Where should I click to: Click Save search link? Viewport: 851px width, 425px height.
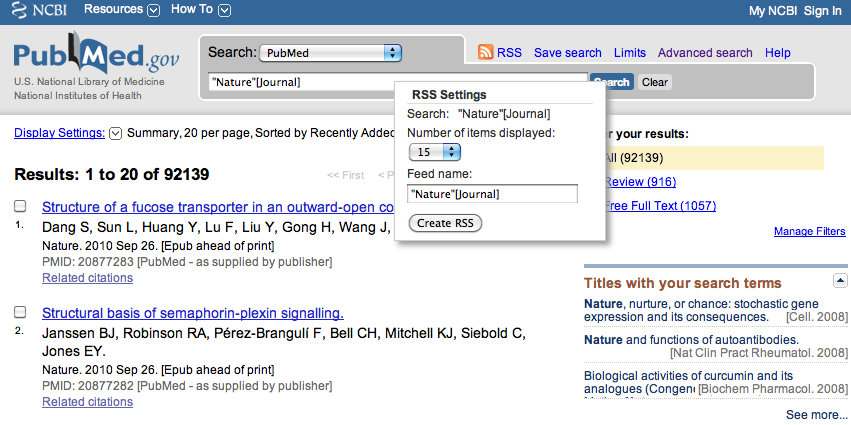click(x=568, y=53)
